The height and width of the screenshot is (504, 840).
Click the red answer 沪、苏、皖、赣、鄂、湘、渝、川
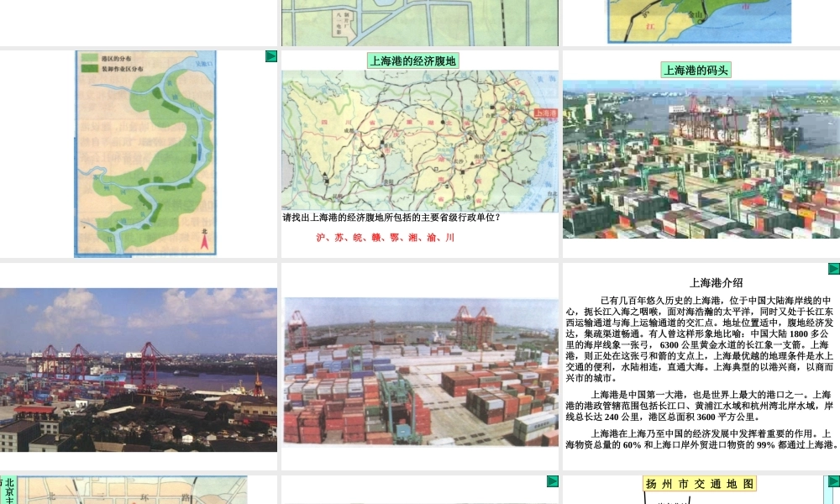click(x=386, y=237)
